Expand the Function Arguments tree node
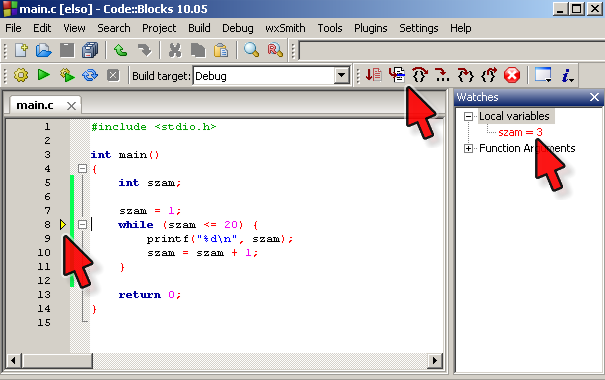Screen dimensions: 605x380 click(468, 149)
